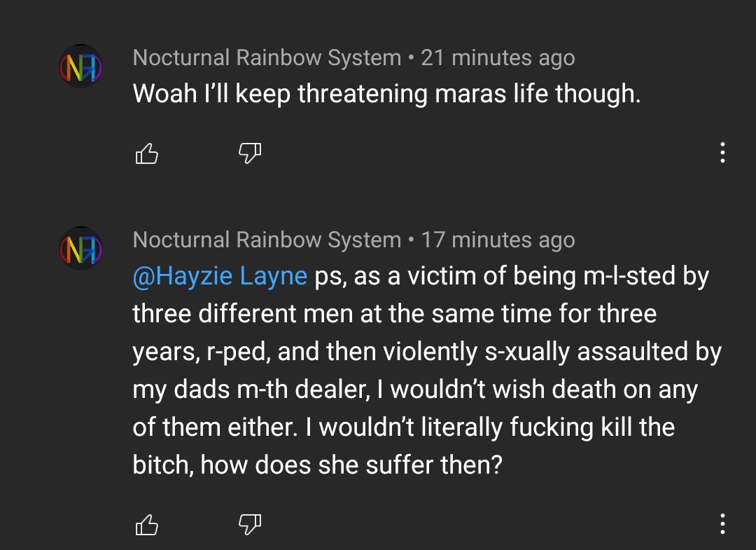The height and width of the screenshot is (550, 756).
Task: Click the '21 minutes ago' timestamp
Action: 498,58
